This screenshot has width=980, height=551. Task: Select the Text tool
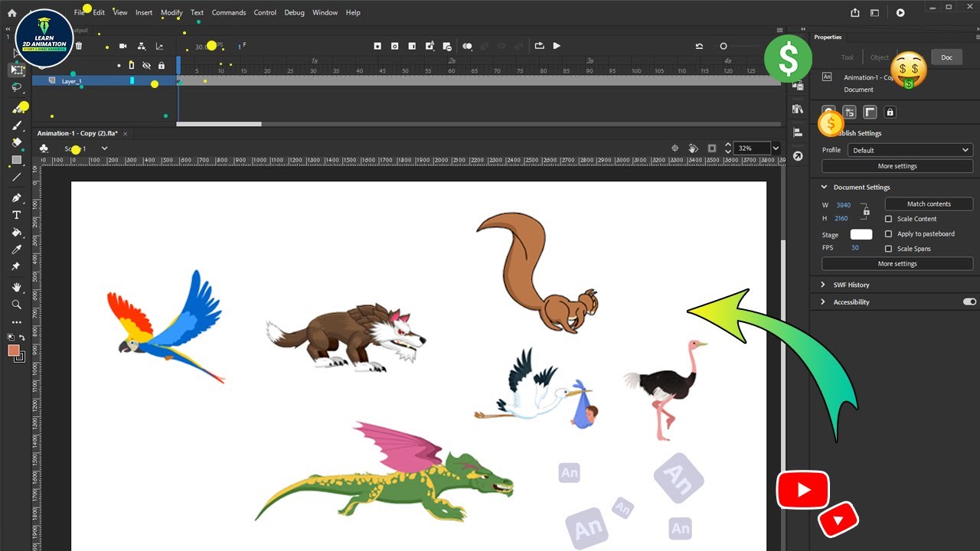pyautogui.click(x=17, y=215)
